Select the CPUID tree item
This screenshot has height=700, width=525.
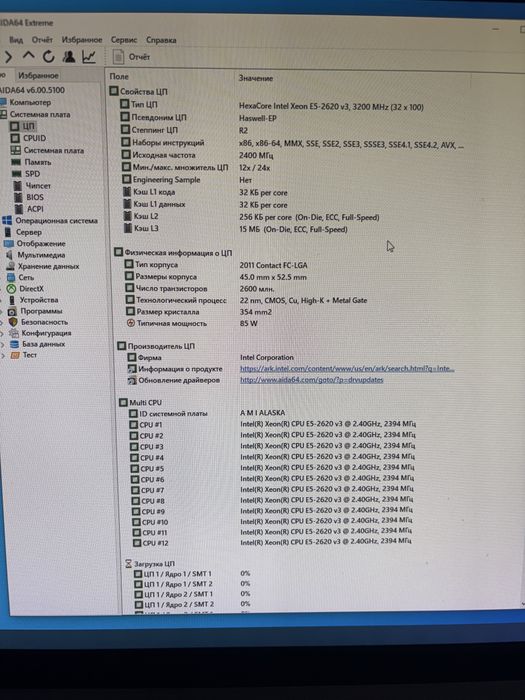(x=29, y=138)
